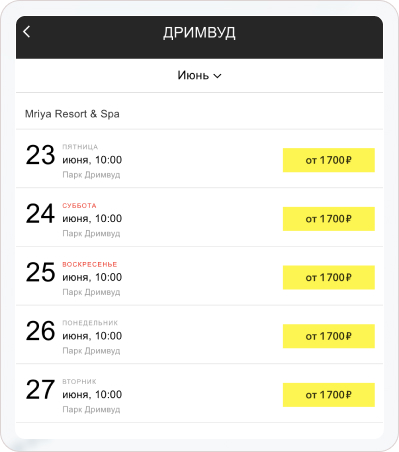Click the ВОСКРЕСЕНЬЕ day label
The height and width of the screenshot is (452, 399).
coord(90,264)
